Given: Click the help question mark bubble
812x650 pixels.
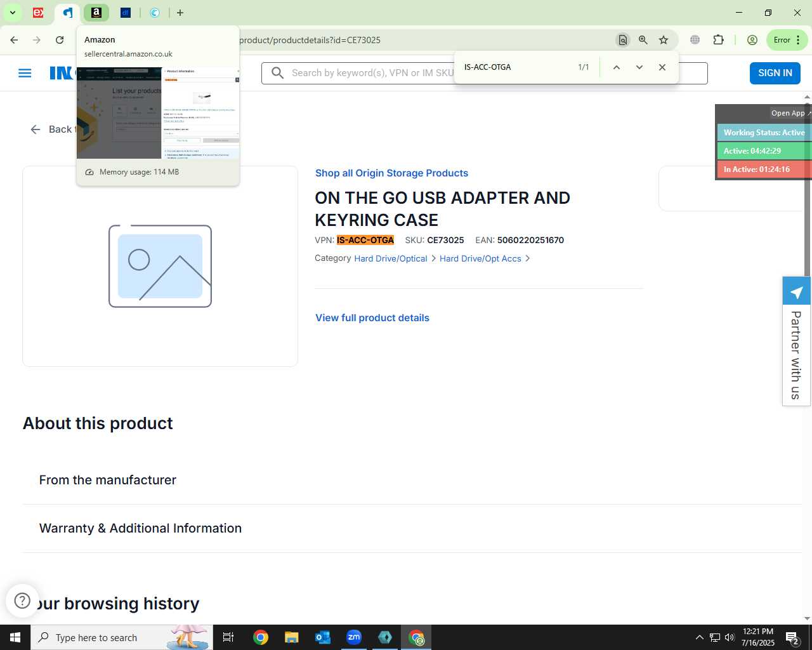Looking at the screenshot, I should pos(22,600).
